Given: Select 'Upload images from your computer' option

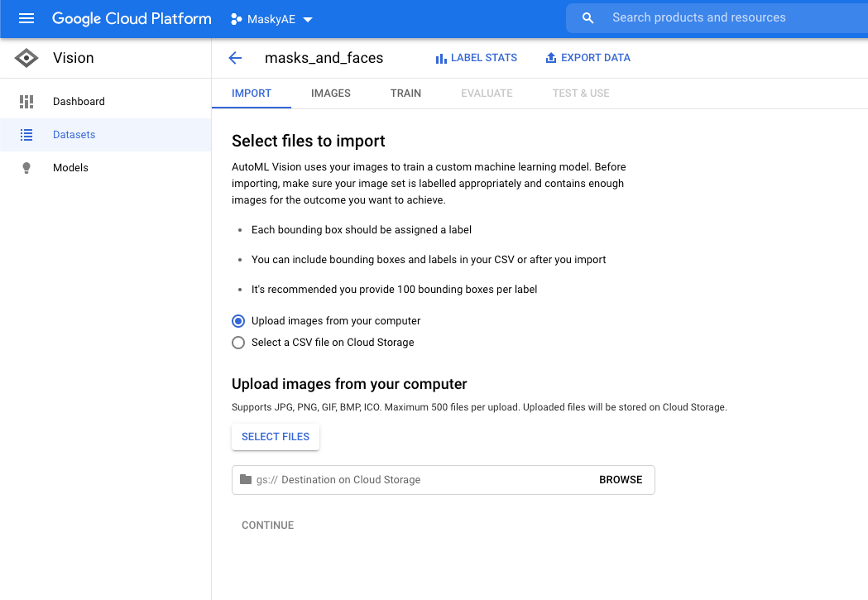Looking at the screenshot, I should pos(238,321).
